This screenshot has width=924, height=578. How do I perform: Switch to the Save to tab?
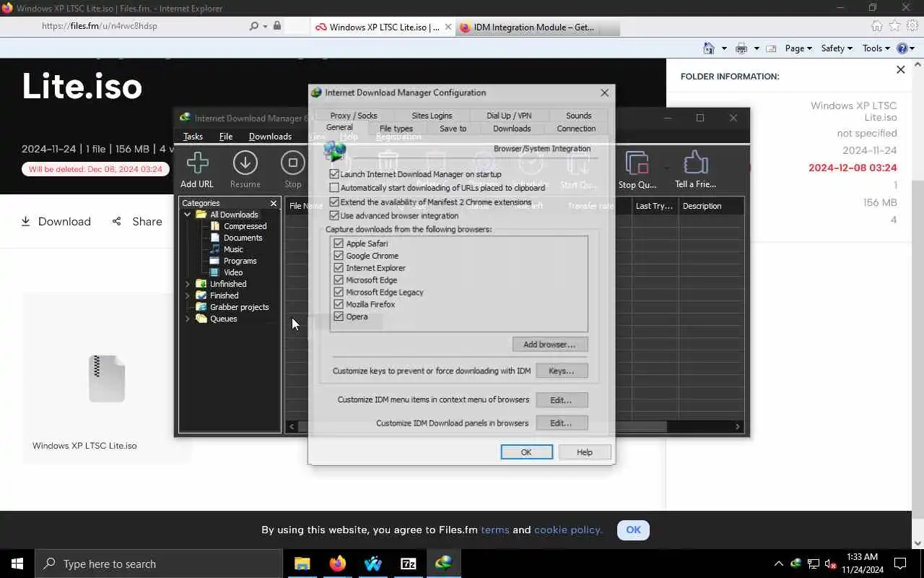pos(453,129)
